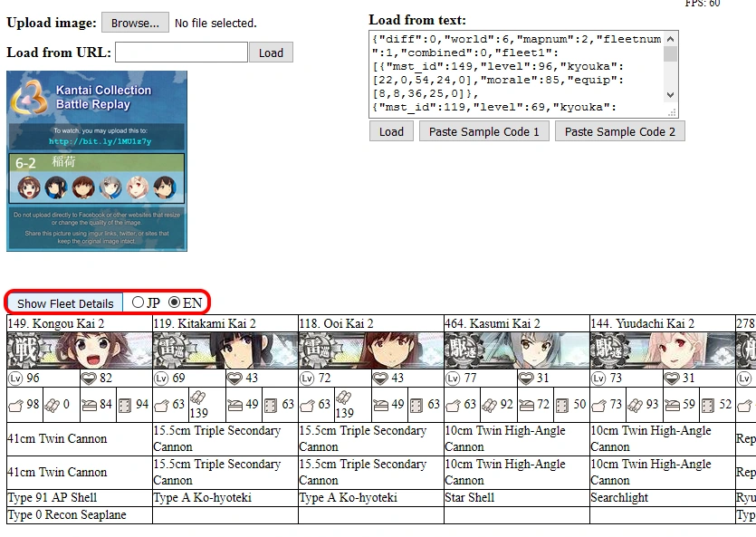
Task: Click the heart HP icon for Yuudachi
Action: tap(671, 379)
